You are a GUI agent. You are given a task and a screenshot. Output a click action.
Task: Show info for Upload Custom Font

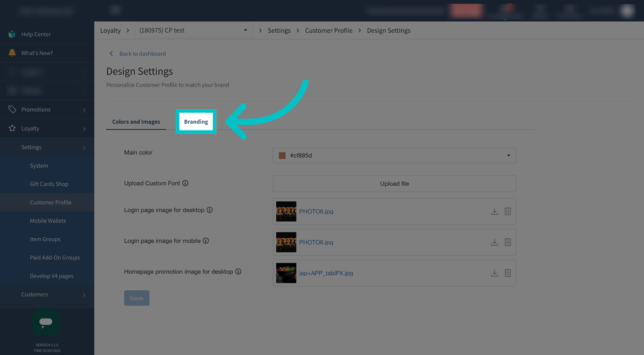point(185,183)
